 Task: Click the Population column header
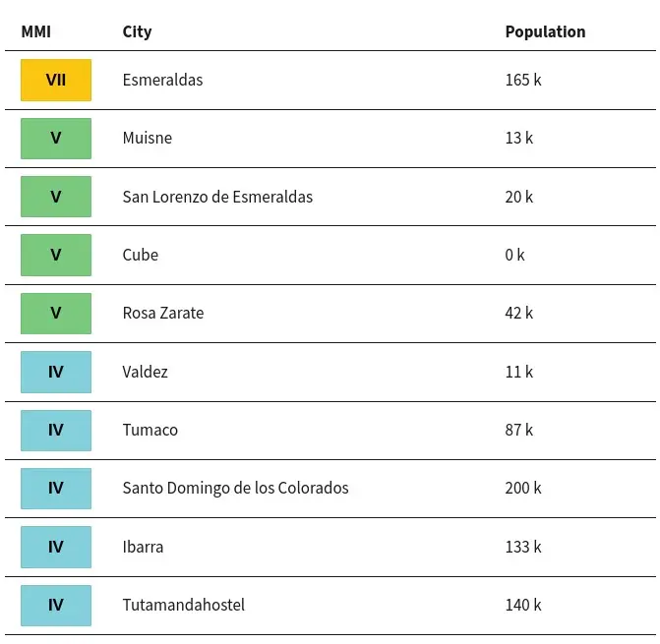point(546,32)
